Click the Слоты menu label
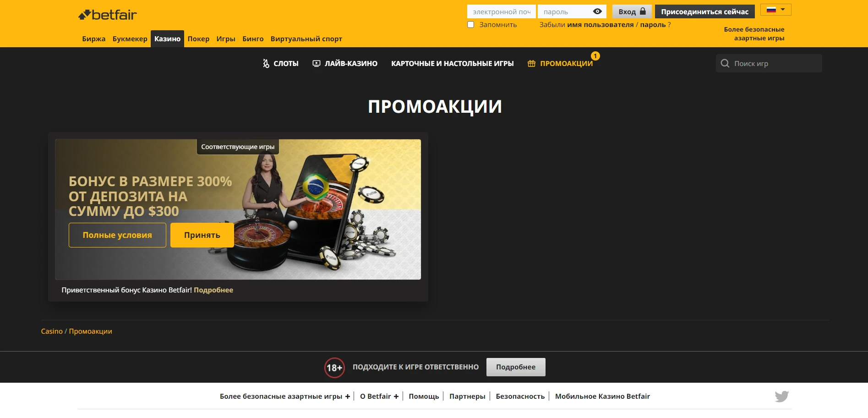This screenshot has height=418, width=868. tap(286, 63)
